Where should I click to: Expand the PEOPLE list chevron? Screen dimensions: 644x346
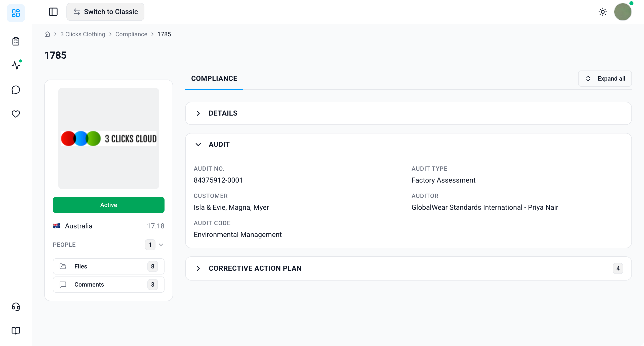(x=161, y=245)
